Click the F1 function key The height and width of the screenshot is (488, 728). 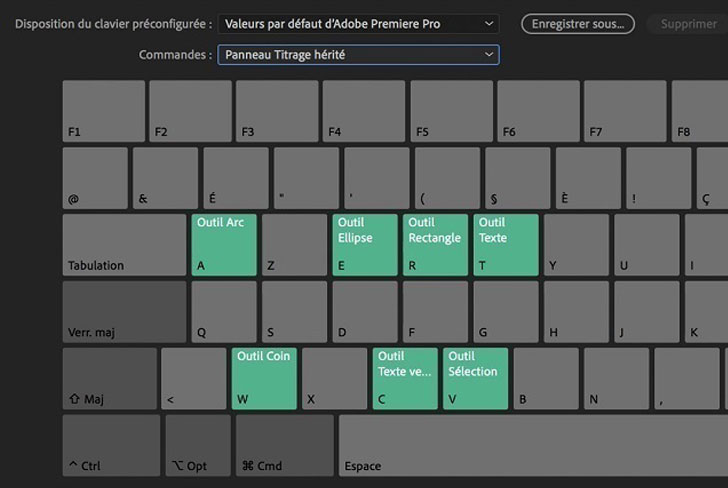[104, 111]
